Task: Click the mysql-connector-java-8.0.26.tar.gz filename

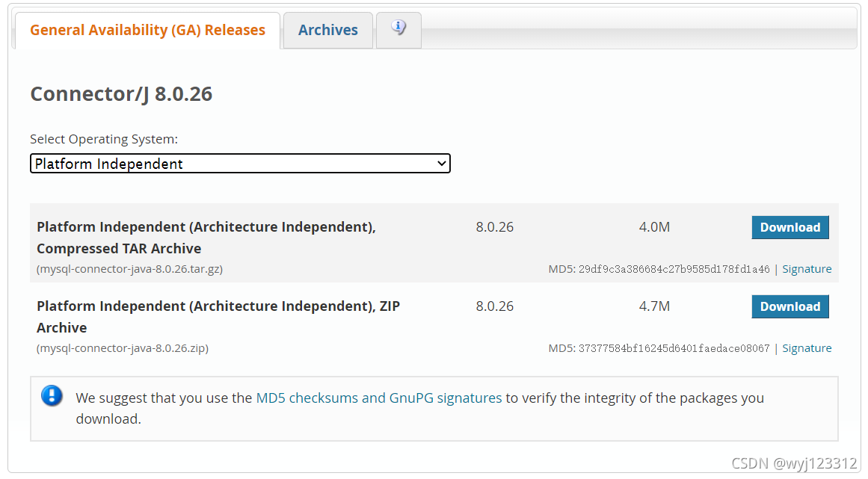Action: point(129,269)
